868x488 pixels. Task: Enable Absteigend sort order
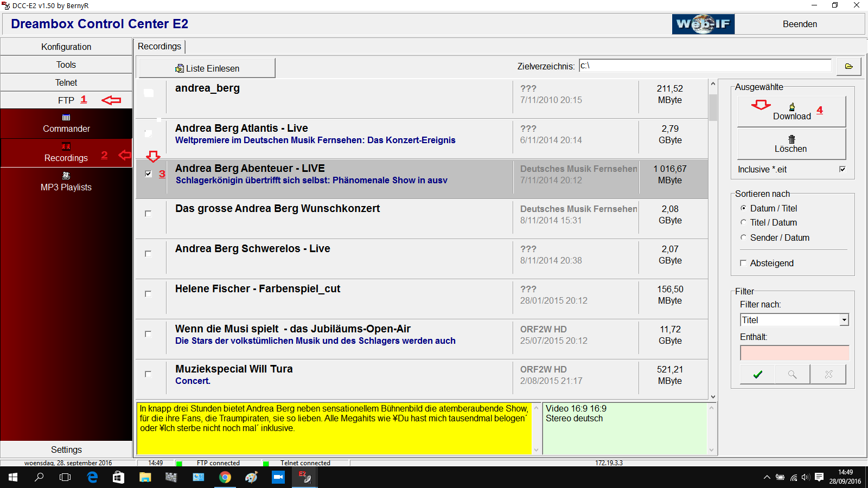743,263
